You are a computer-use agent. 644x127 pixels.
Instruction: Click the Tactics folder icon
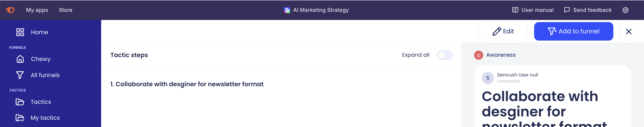tap(20, 102)
